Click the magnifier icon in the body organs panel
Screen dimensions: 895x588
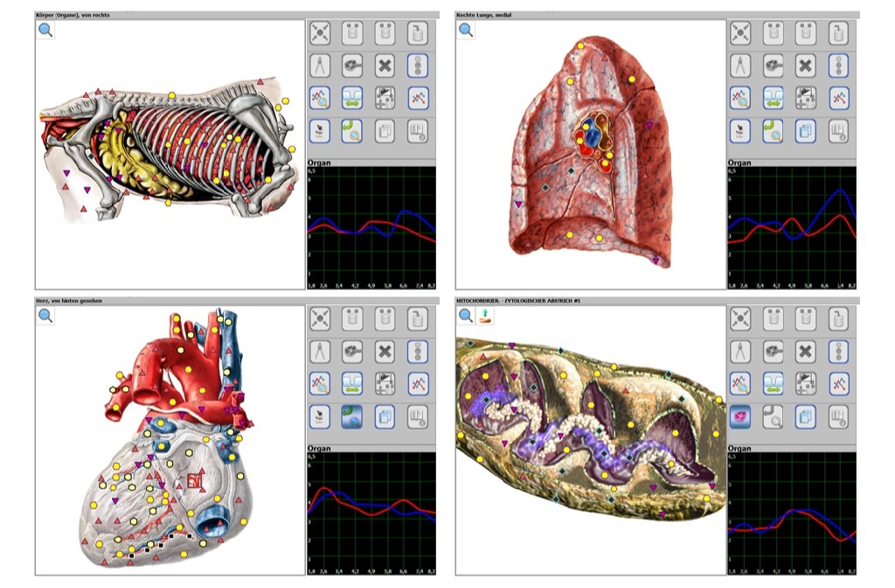pyautogui.click(x=45, y=30)
